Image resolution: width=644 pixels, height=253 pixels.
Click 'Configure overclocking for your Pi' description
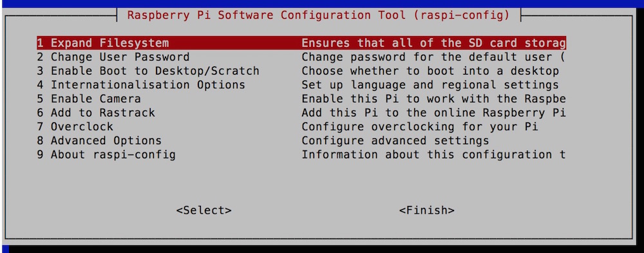click(x=420, y=127)
